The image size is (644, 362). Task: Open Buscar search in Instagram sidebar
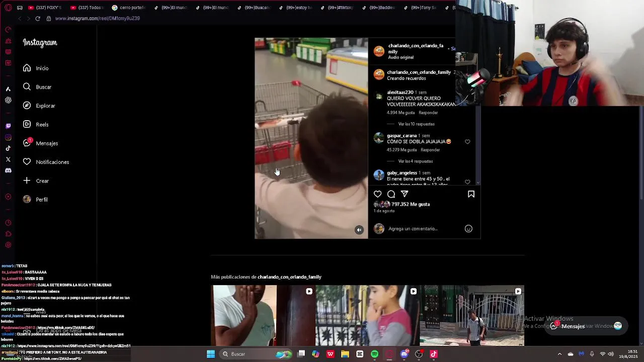[x=37, y=87]
